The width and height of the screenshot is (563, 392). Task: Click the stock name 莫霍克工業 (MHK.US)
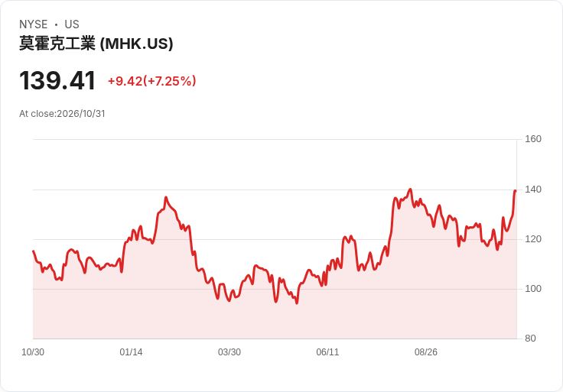[96, 44]
